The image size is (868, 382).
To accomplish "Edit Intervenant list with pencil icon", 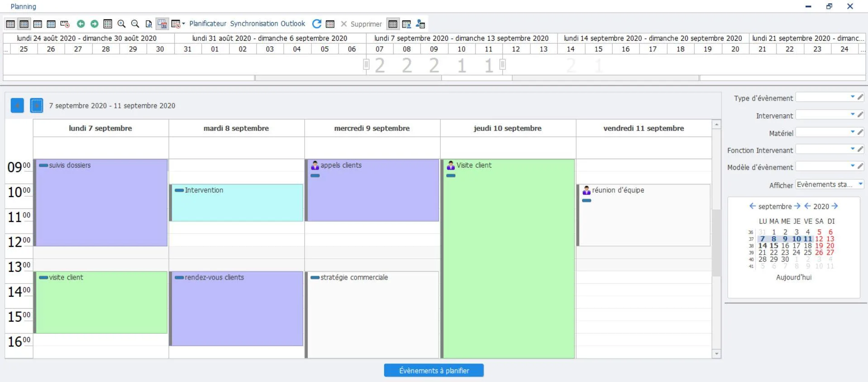I will [x=860, y=115].
